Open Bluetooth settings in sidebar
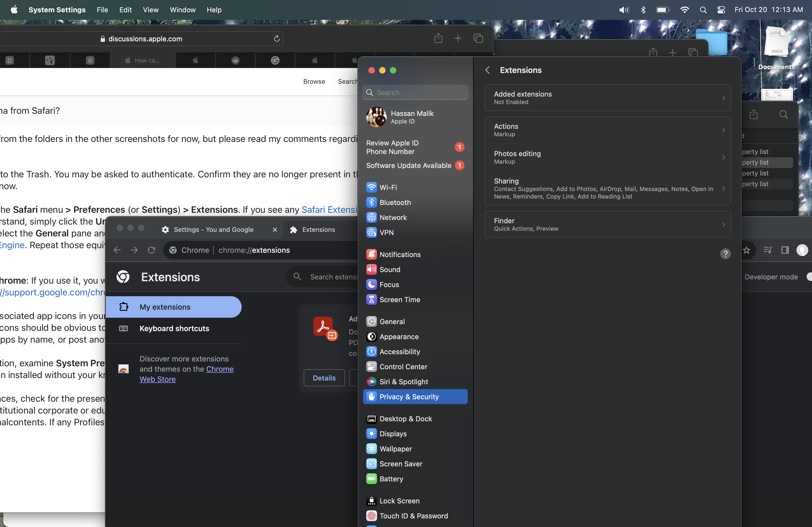Screen dimensions: 812x527 tap(395, 202)
